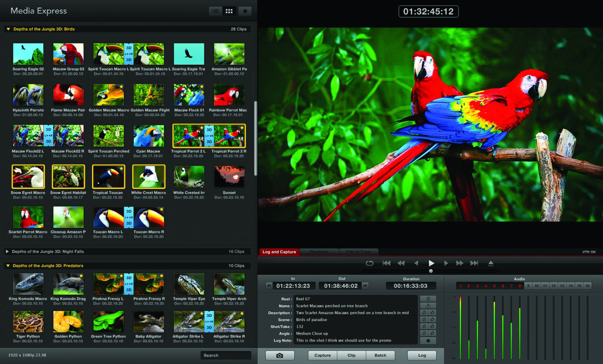Viewport: 603px width, 364px height.
Task: Mark the In point button
Action: pos(269,286)
